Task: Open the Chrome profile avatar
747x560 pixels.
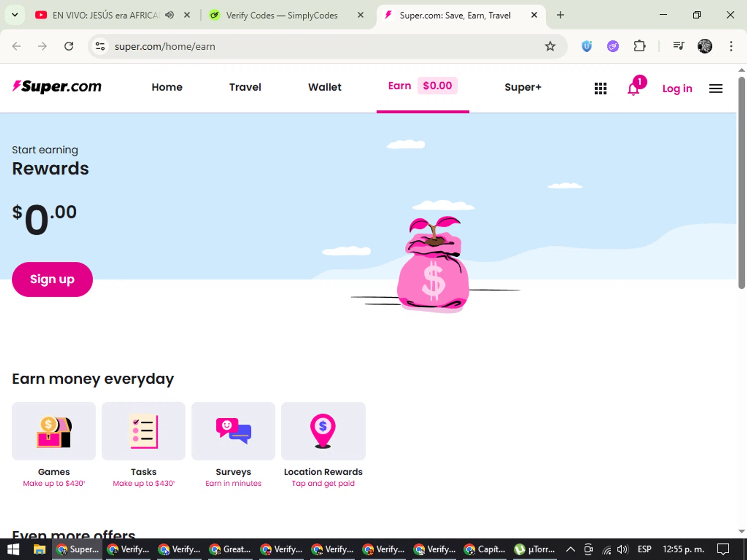Action: point(705,46)
